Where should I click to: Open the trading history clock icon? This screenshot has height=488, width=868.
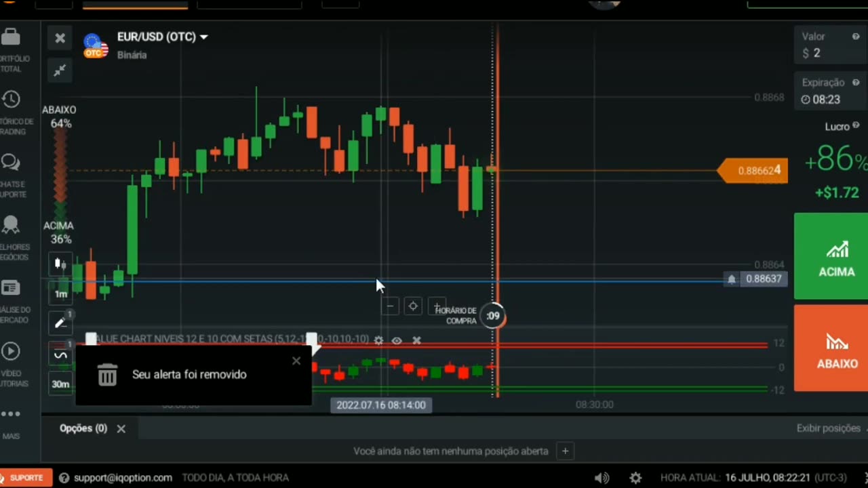coord(11,100)
